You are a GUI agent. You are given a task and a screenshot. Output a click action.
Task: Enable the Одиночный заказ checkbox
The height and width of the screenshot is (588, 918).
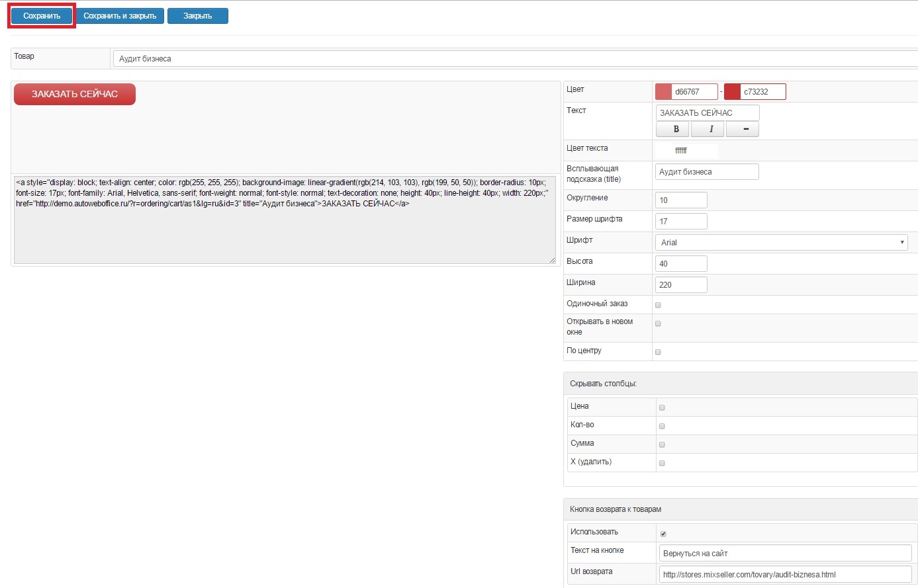tap(658, 305)
